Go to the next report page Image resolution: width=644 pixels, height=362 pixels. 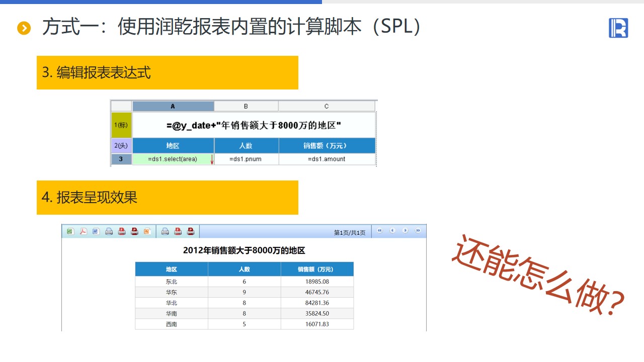[405, 231]
